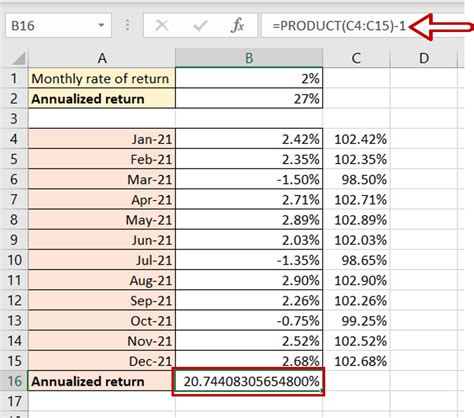Screen dimensions: 474x418
Task: Click the 2.42% cell
Action: tap(249, 139)
